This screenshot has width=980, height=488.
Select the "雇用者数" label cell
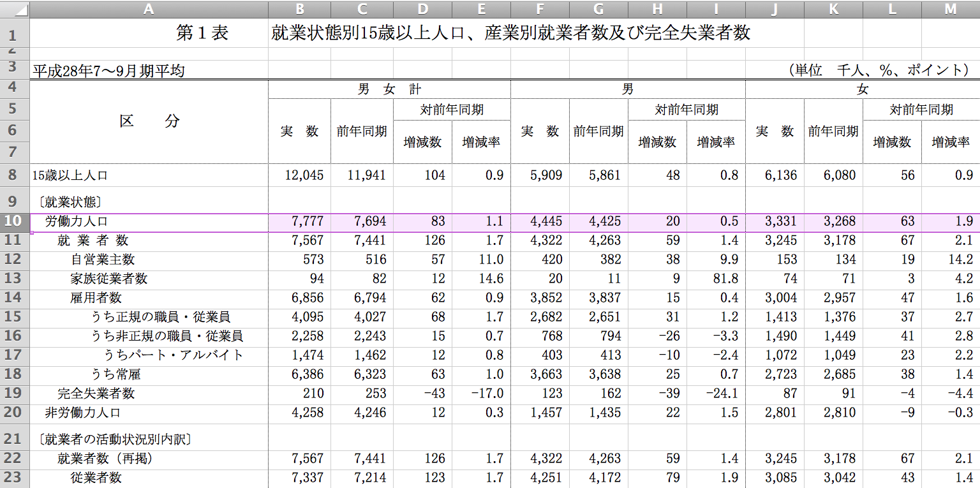(x=96, y=298)
